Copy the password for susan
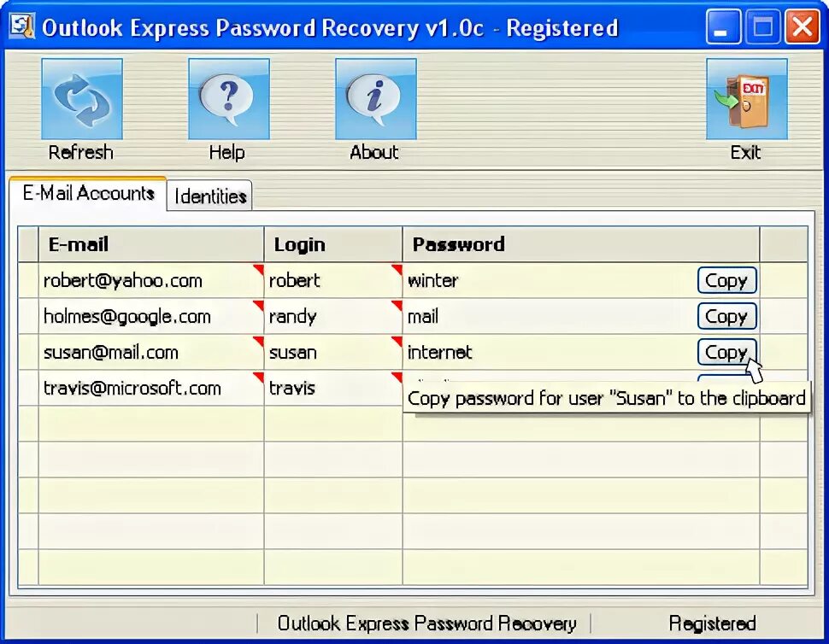 tap(727, 353)
